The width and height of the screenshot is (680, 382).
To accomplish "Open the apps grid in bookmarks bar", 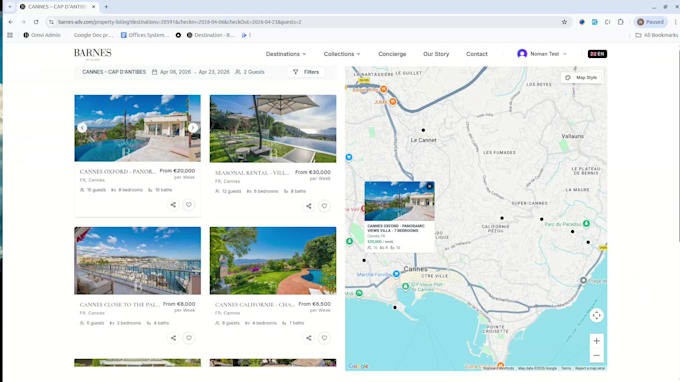I will [x=10, y=35].
